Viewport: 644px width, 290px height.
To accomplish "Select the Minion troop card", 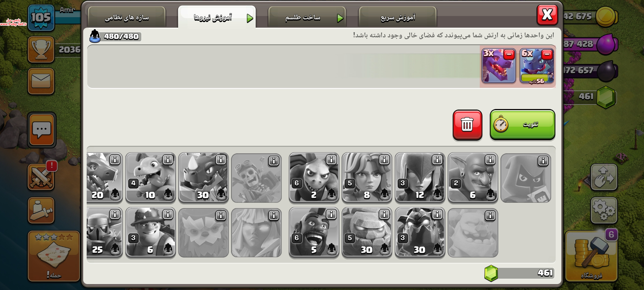I will [314, 177].
